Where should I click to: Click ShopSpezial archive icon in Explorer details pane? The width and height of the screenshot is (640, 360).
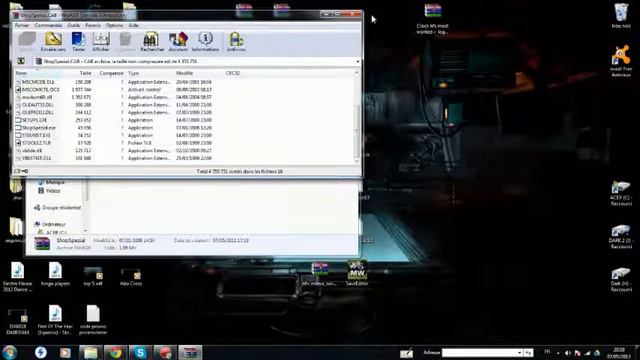pyautogui.click(x=42, y=244)
